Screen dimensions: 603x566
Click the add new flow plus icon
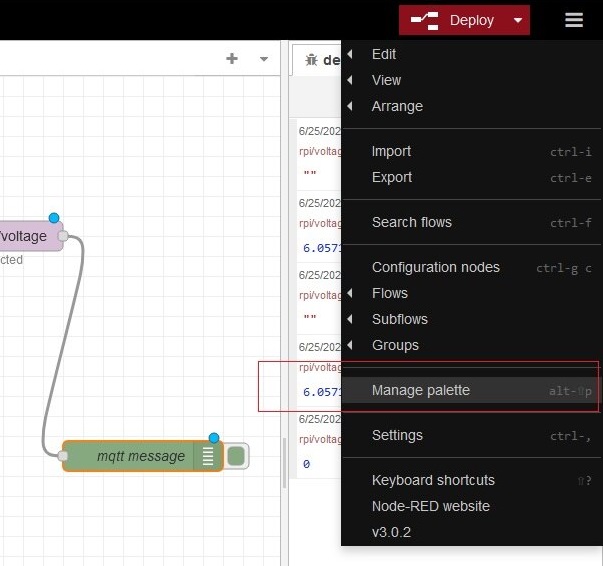click(x=232, y=59)
